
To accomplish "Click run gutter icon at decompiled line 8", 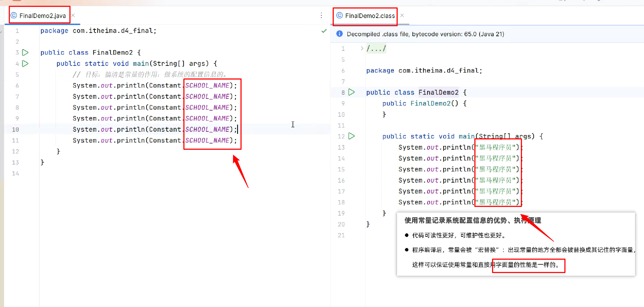I will point(352,92).
